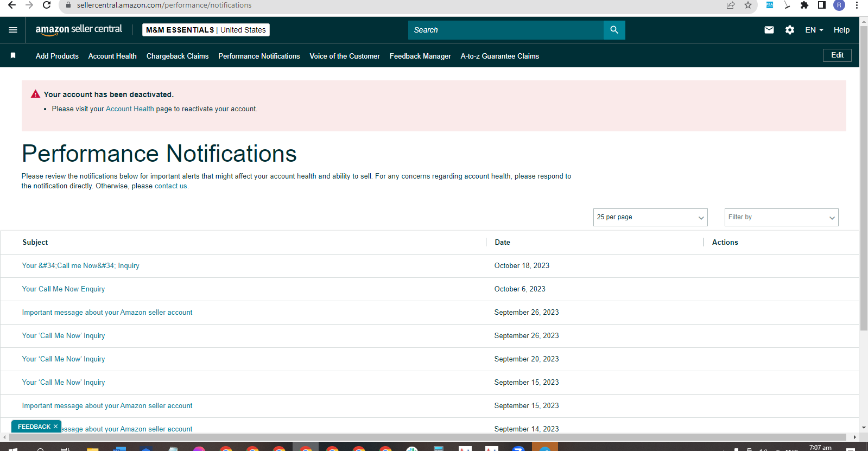Open the hamburger navigation menu

click(x=13, y=30)
